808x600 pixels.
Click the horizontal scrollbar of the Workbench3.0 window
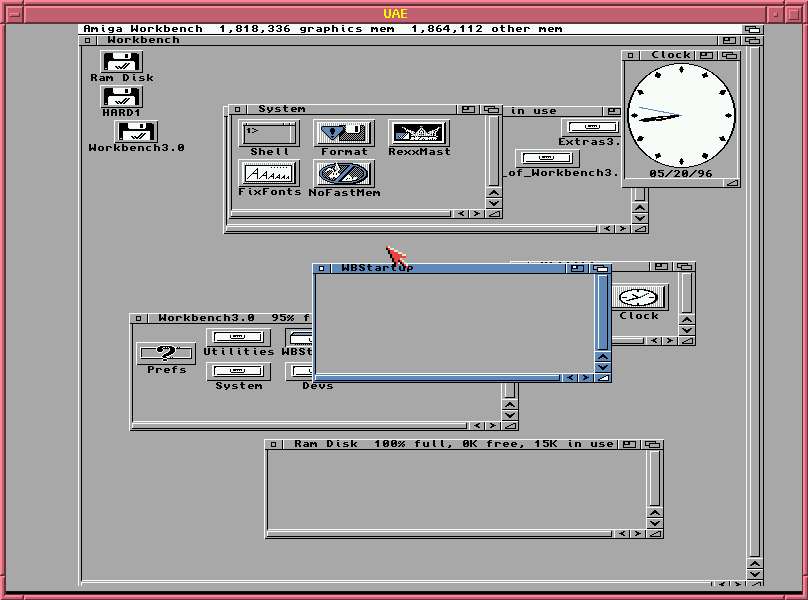click(x=299, y=426)
